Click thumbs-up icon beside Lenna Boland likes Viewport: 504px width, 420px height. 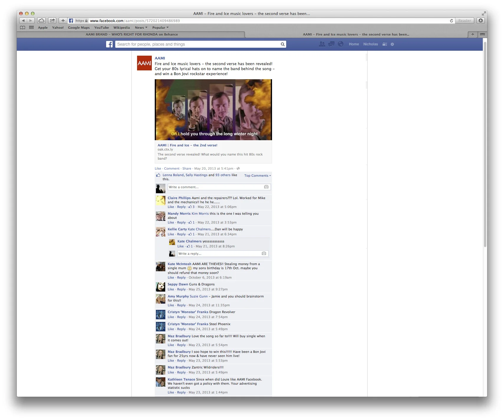(158, 175)
